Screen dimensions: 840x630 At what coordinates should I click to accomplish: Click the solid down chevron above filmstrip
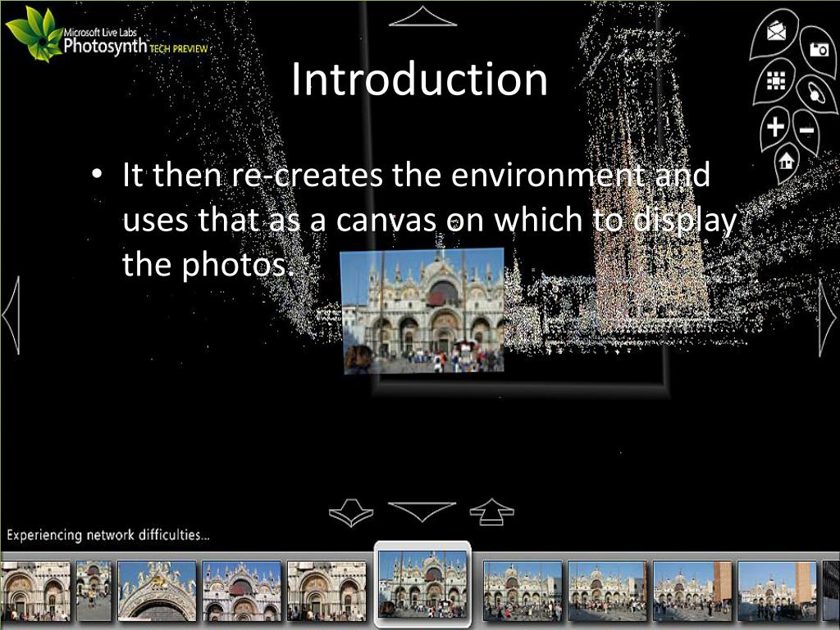click(422, 512)
